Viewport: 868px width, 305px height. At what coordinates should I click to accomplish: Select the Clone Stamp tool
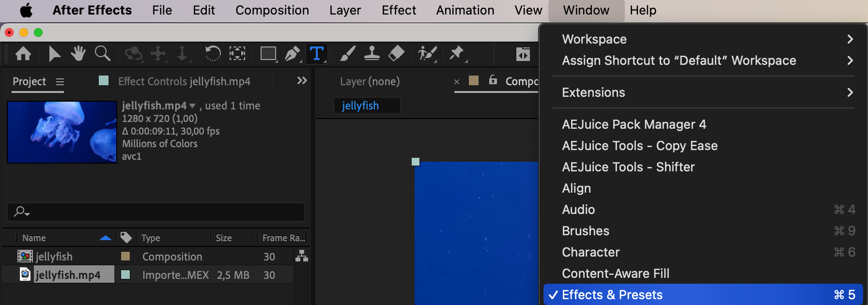point(372,53)
